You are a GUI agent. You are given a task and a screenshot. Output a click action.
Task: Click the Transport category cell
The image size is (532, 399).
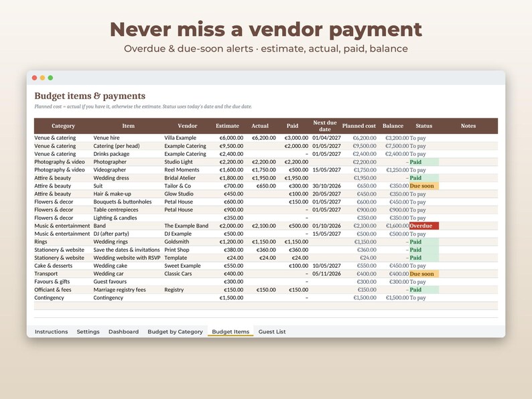click(46, 274)
